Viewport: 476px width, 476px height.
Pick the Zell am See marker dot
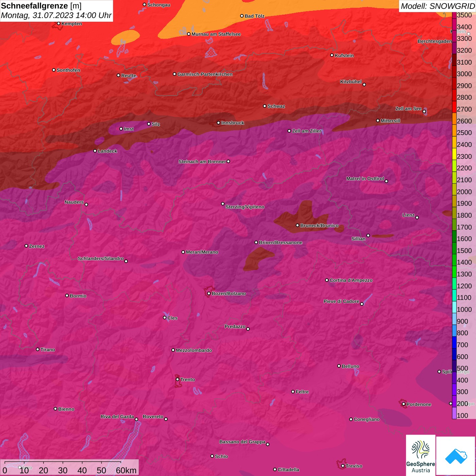click(424, 112)
